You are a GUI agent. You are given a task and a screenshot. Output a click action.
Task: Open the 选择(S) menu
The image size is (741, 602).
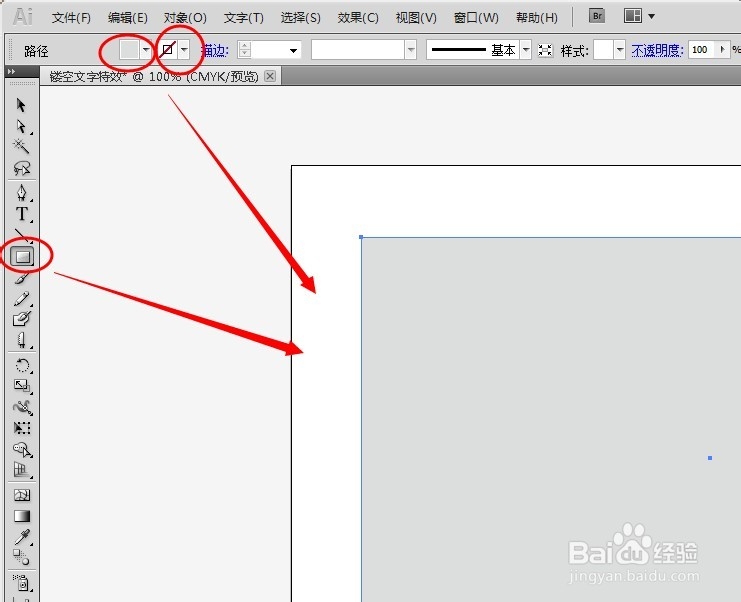(301, 18)
